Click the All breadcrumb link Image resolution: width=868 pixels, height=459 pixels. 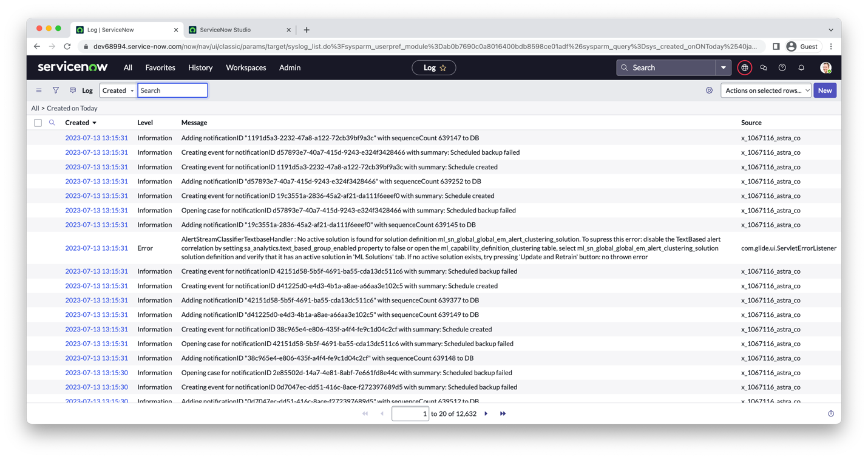(x=35, y=108)
